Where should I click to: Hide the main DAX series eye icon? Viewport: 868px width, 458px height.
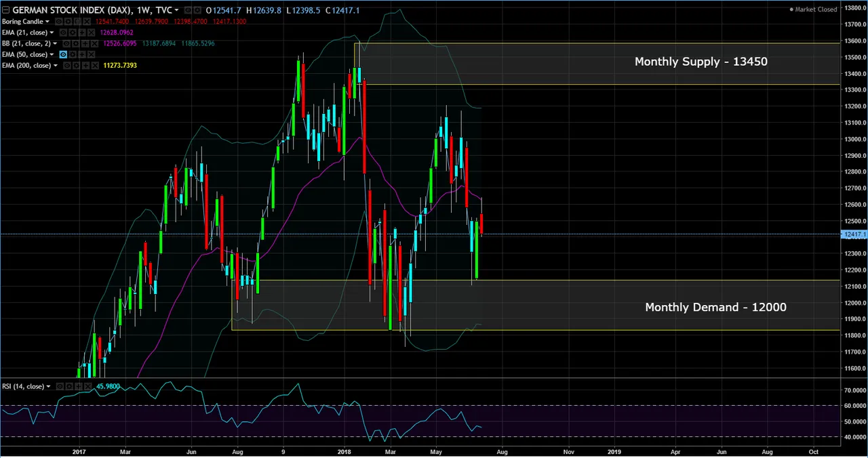(x=188, y=10)
